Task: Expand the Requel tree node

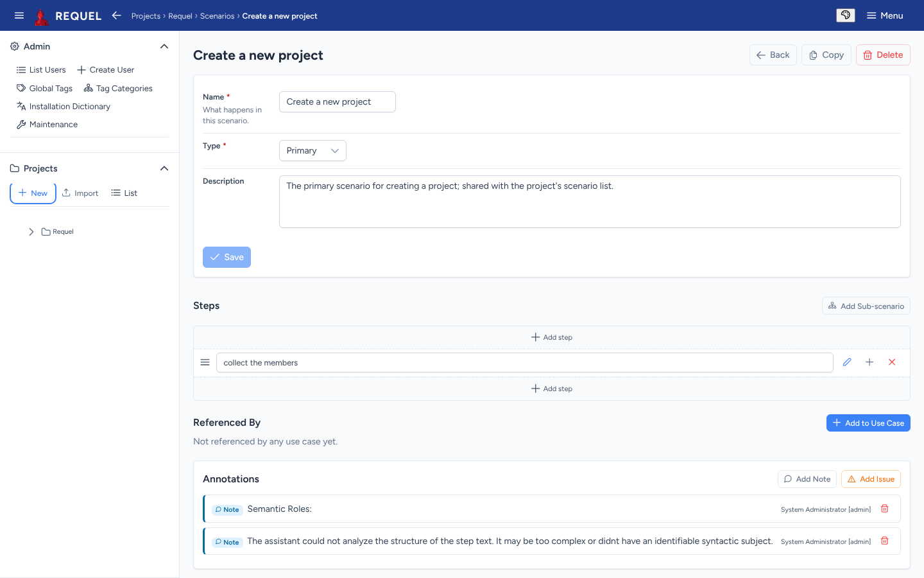Action: [31, 232]
